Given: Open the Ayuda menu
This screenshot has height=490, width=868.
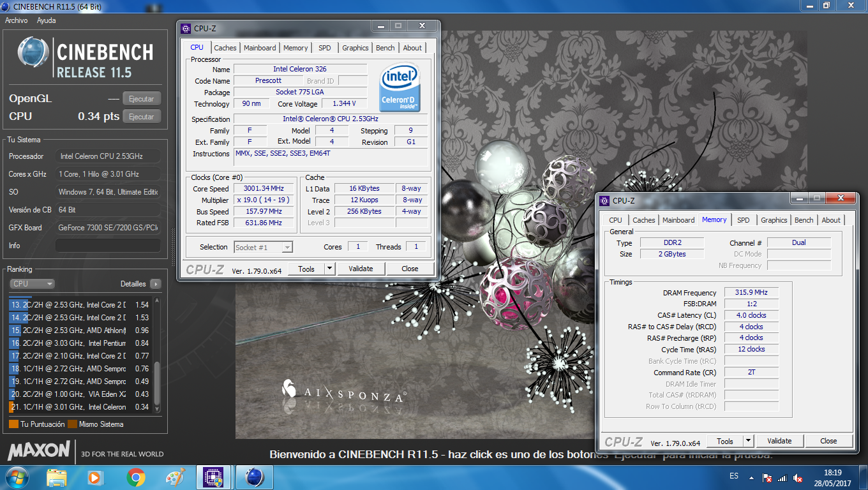Looking at the screenshot, I should (46, 20).
